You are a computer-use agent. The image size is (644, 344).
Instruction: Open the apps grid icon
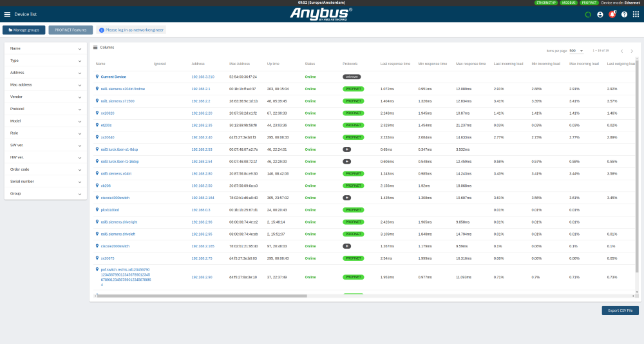pyautogui.click(x=636, y=14)
